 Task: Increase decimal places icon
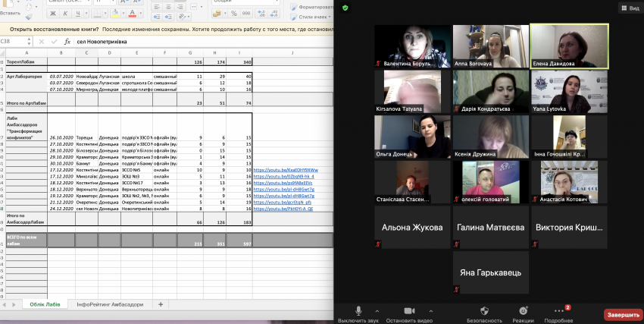(x=261, y=14)
